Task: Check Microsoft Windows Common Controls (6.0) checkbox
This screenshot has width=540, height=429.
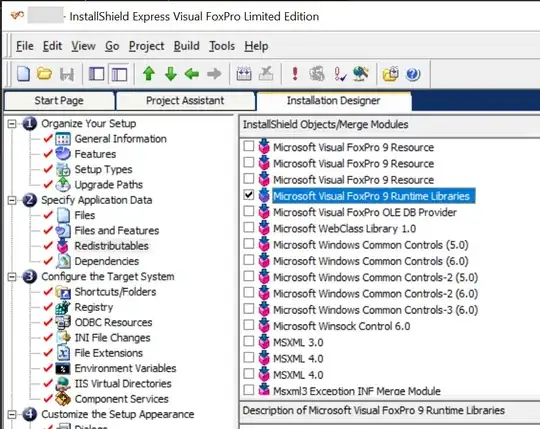Action: coord(249,260)
